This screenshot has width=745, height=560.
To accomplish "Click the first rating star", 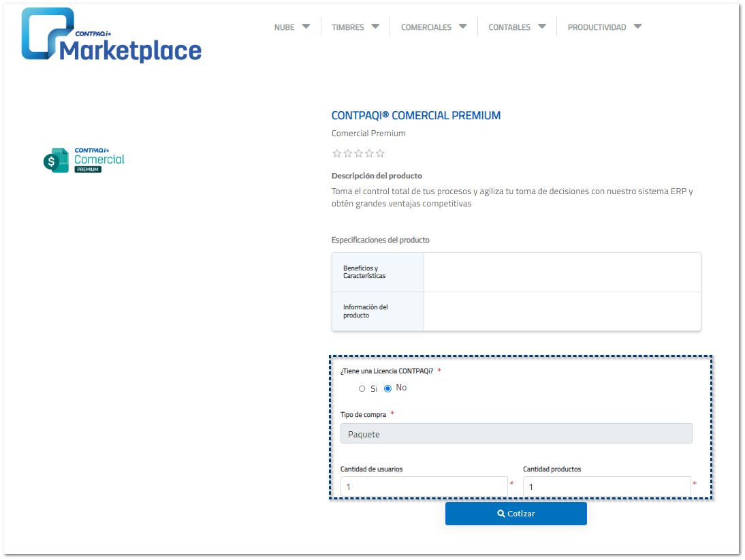I will click(336, 153).
